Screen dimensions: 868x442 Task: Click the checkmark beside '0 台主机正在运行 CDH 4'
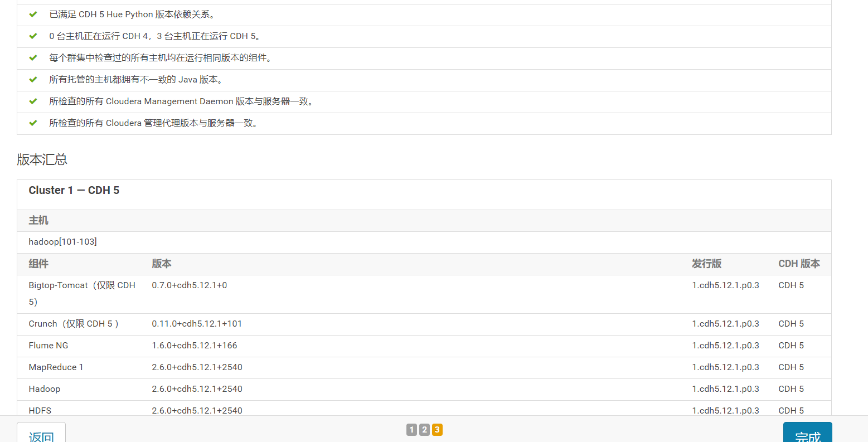(x=33, y=36)
